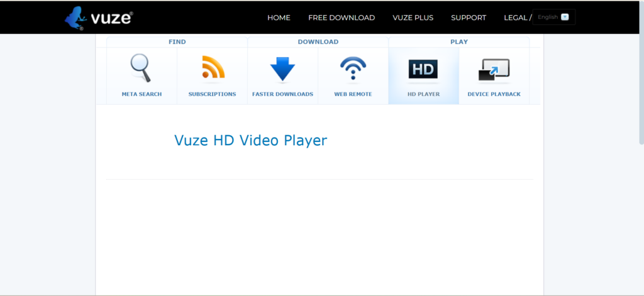Click the WEB REMOTE label
The width and height of the screenshot is (644, 296).
pos(353,94)
